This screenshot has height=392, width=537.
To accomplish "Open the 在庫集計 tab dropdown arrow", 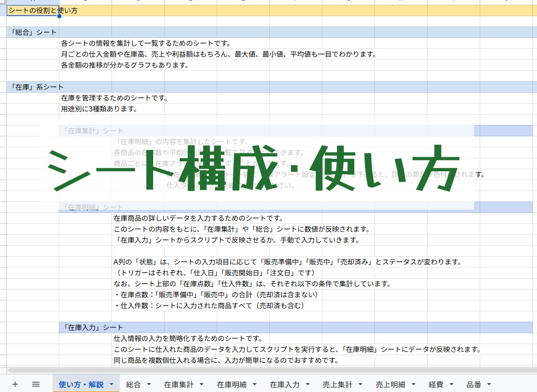I will (x=202, y=384).
